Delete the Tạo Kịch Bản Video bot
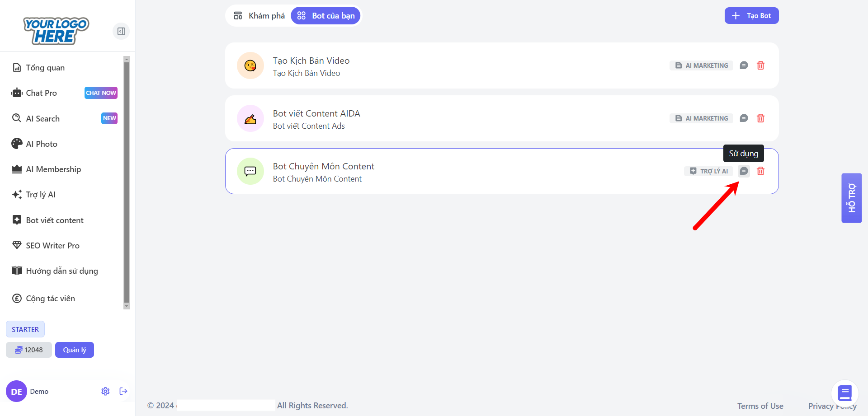 click(760, 65)
